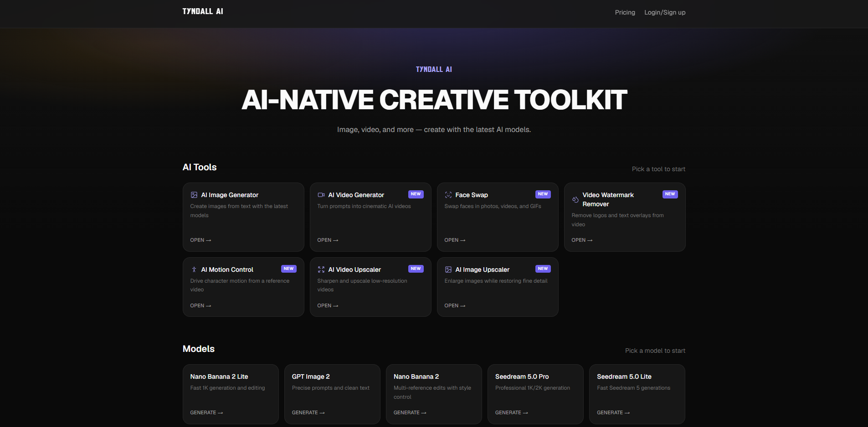Select the Seedream 5.0 Lite title

click(x=624, y=376)
